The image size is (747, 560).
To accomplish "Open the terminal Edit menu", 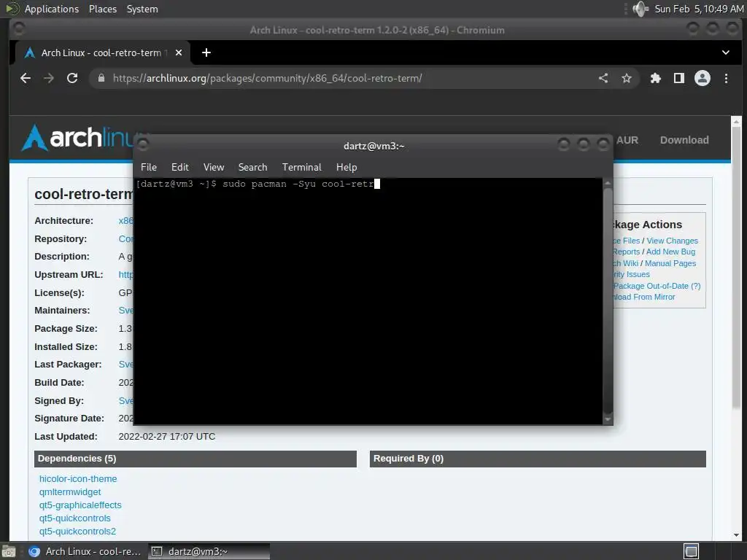I will 180,167.
